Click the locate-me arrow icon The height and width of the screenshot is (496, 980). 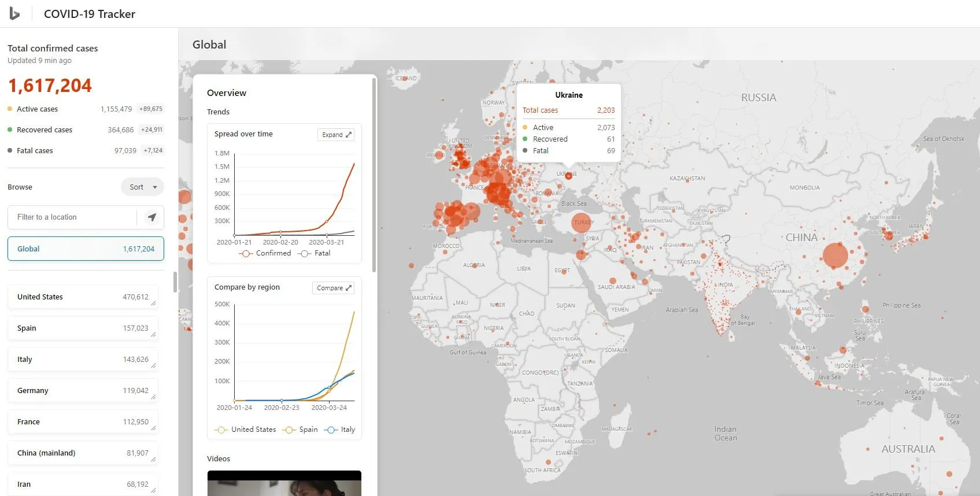tap(152, 217)
